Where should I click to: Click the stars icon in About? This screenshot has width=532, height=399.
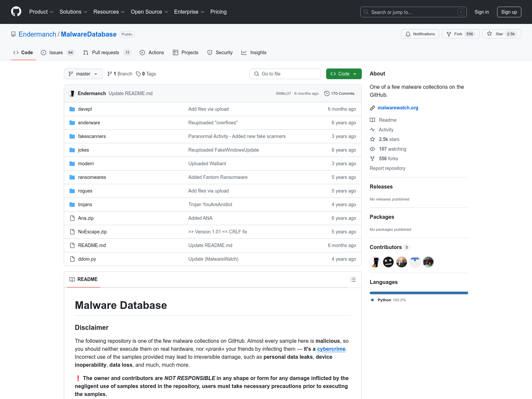tap(372, 139)
